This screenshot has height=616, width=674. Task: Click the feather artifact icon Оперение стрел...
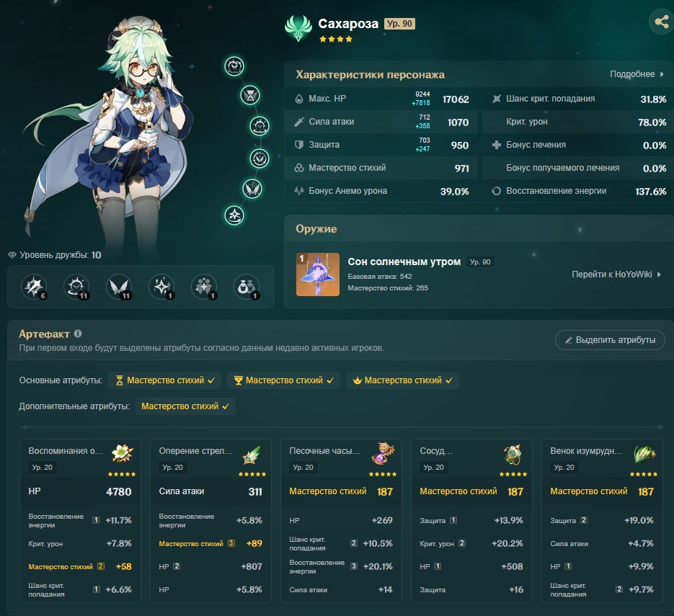[253, 454]
